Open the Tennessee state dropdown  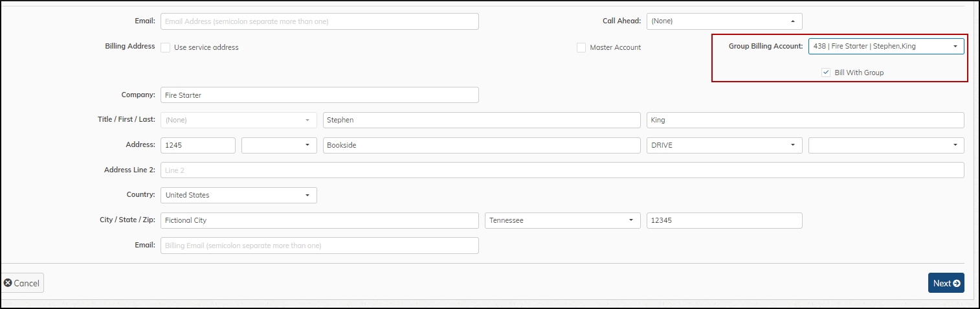[562, 220]
